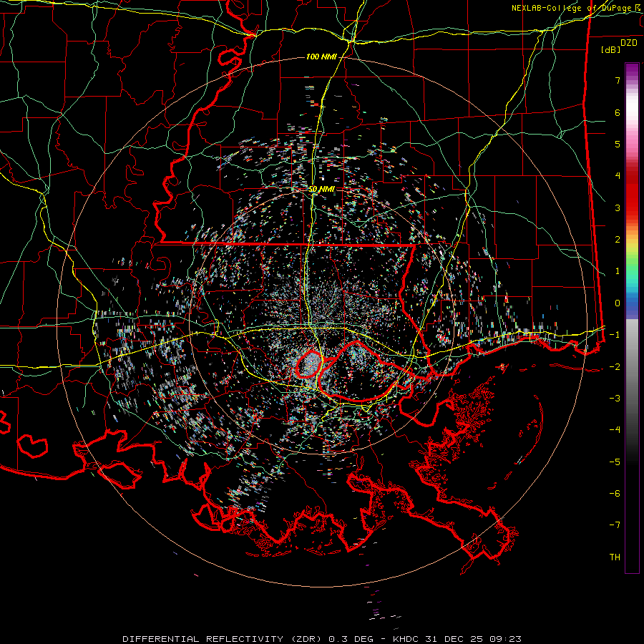644x644 pixels.
Task: Click the green section of the color bar
Action: pos(632,267)
